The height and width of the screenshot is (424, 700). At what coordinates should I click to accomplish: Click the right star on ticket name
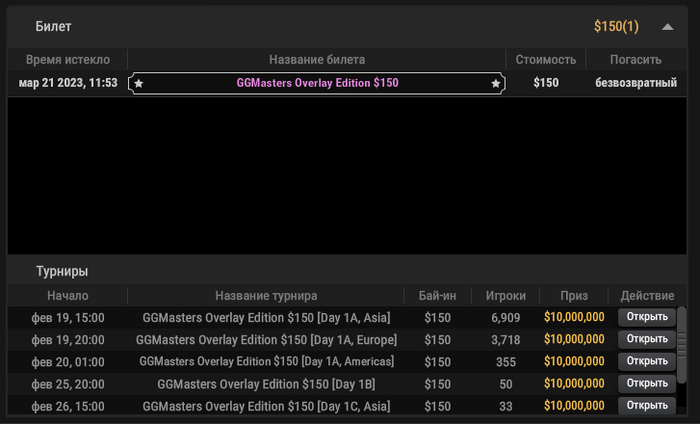click(x=496, y=83)
